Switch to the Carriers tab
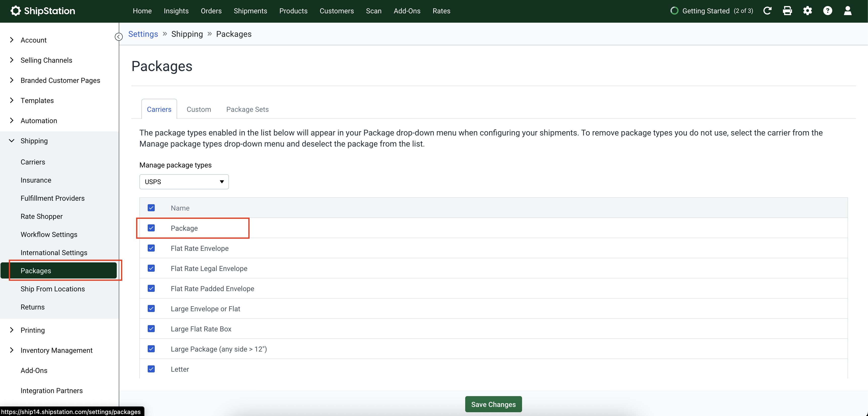 coord(159,109)
